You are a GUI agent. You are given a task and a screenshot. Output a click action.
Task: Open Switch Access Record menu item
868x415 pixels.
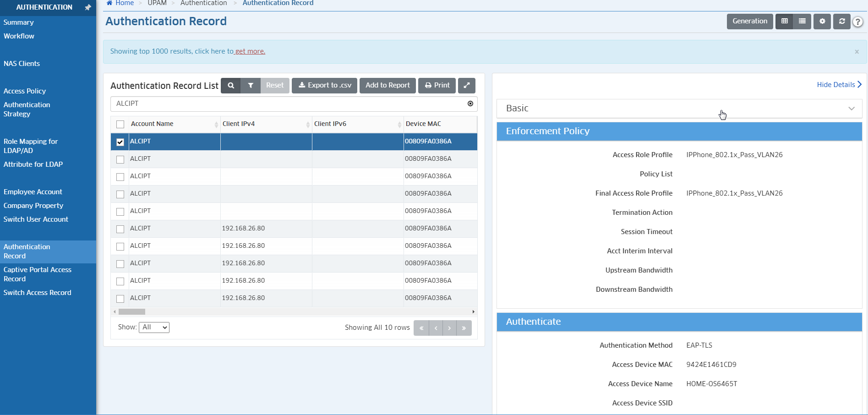coord(37,293)
